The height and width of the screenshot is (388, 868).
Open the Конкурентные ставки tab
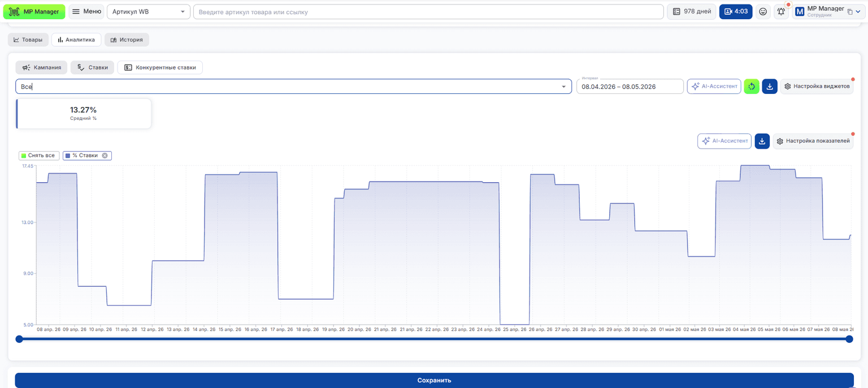coord(160,67)
